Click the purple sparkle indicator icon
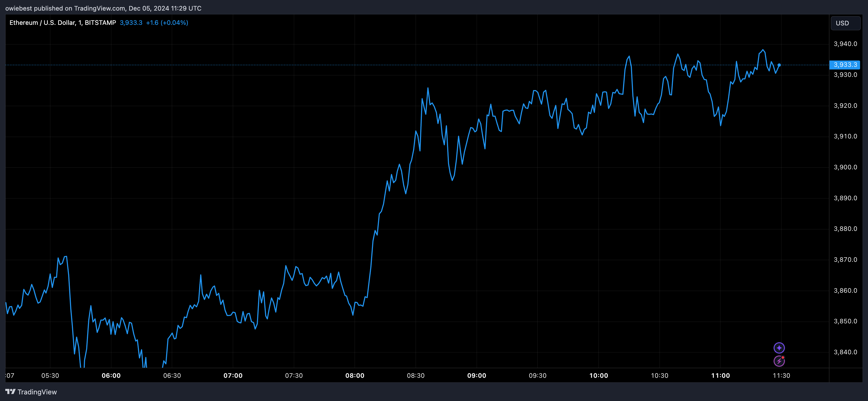 (x=779, y=348)
